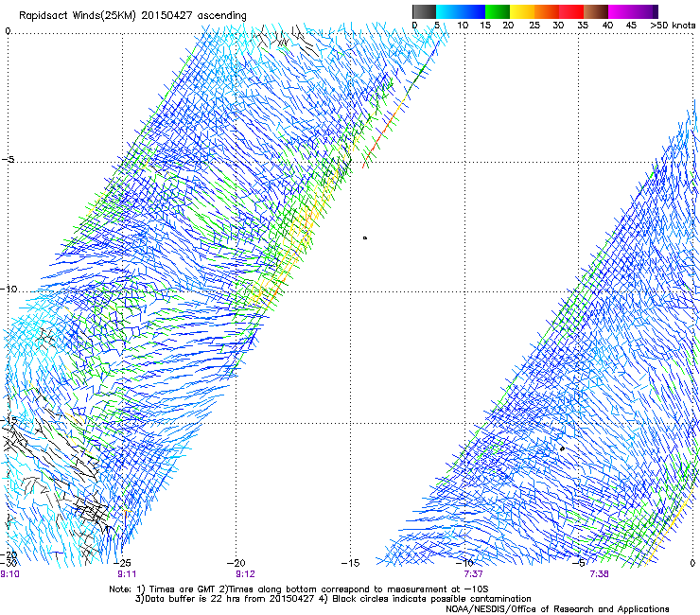Click the purple time label 9:11
This screenshot has height=615, width=700.
click(x=127, y=574)
